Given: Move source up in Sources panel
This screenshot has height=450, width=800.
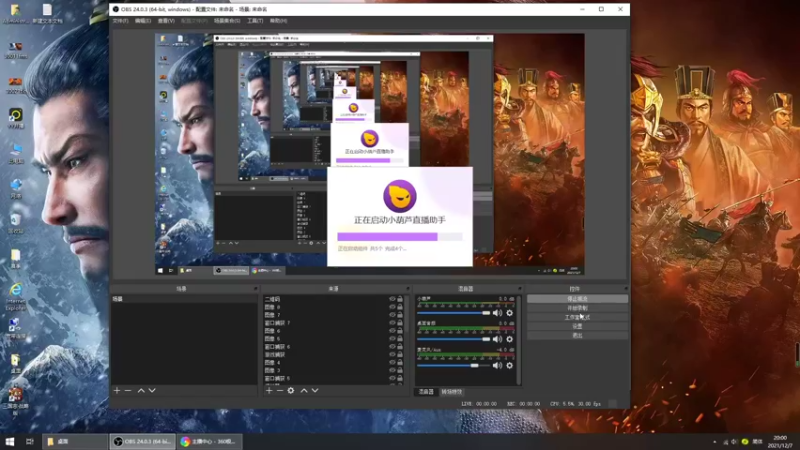Looking at the screenshot, I should [x=304, y=390].
